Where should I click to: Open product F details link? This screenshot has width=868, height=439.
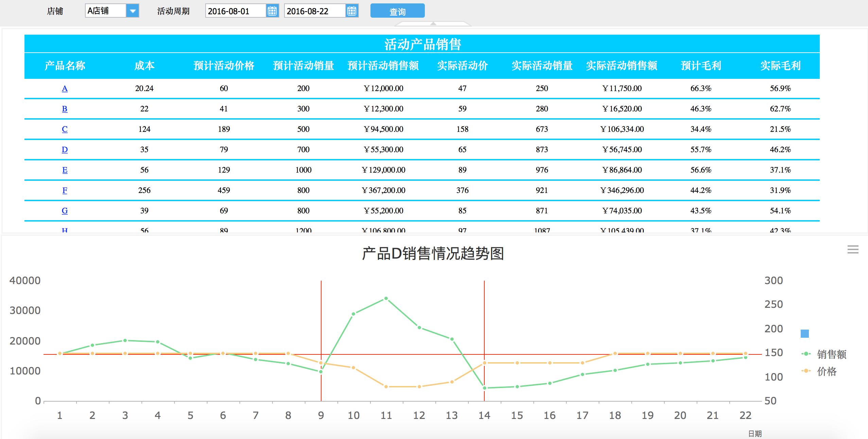point(65,190)
